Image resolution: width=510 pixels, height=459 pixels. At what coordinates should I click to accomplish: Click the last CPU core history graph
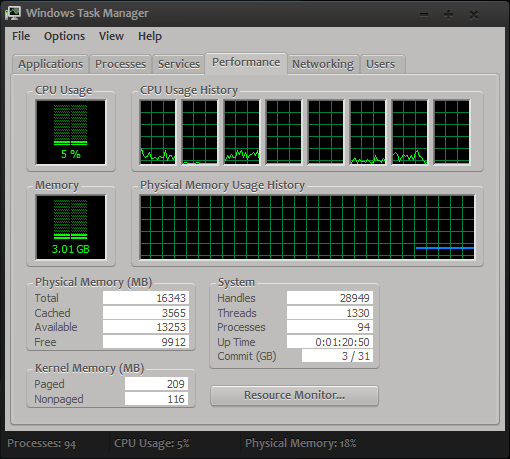(452, 132)
